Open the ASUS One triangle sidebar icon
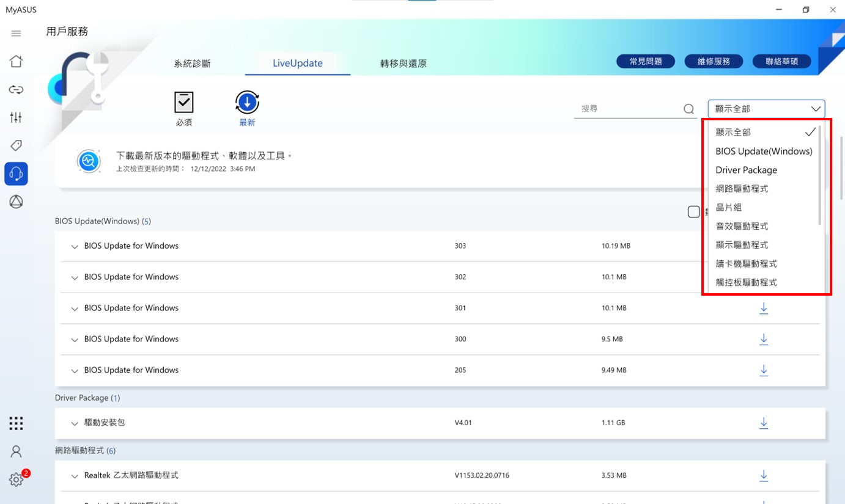 pyautogui.click(x=16, y=202)
